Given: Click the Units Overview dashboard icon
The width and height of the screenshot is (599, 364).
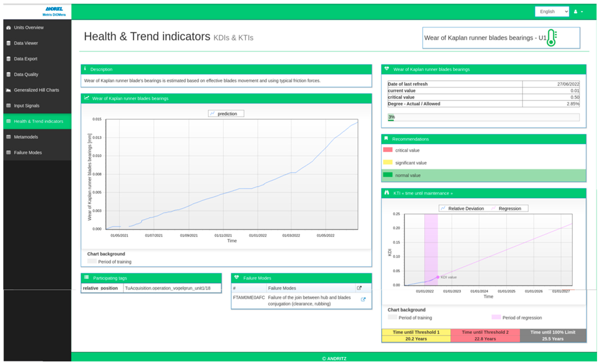Looking at the screenshot, I should click(x=8, y=27).
